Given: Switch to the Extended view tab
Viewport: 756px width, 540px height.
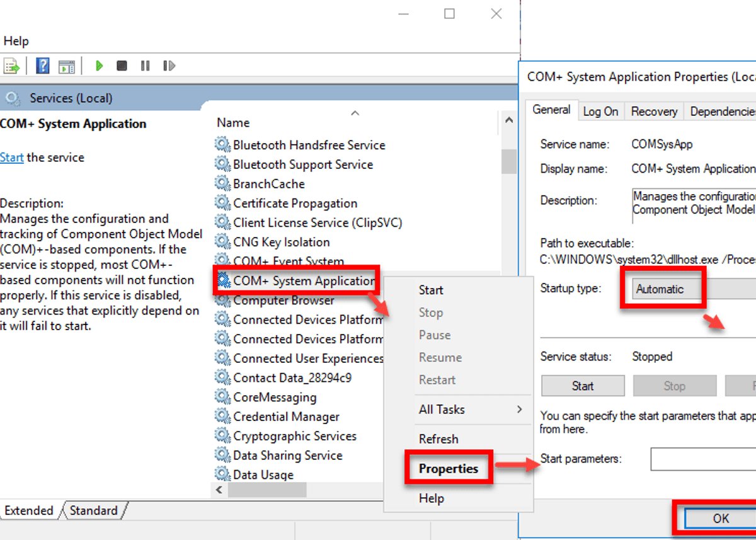Looking at the screenshot, I should tap(29, 510).
